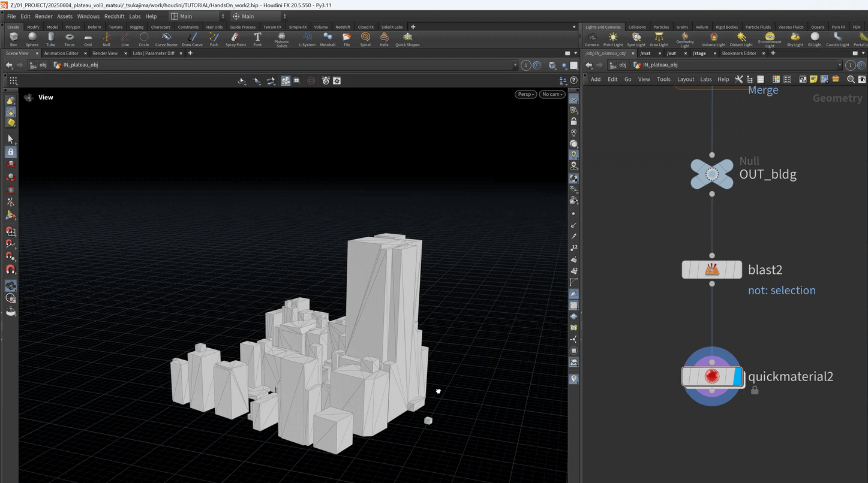
Task: Click the OUT_bldg Null node
Action: point(711,174)
